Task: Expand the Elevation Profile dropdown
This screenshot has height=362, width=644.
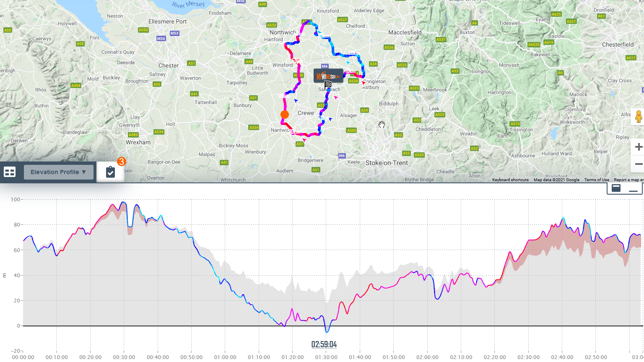Action: pyautogui.click(x=58, y=172)
